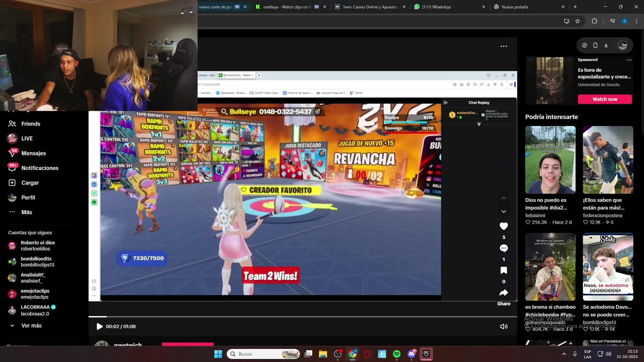The height and width of the screenshot is (362, 644).
Task: Open Discord from the taskbar
Action: pyautogui.click(x=412, y=354)
